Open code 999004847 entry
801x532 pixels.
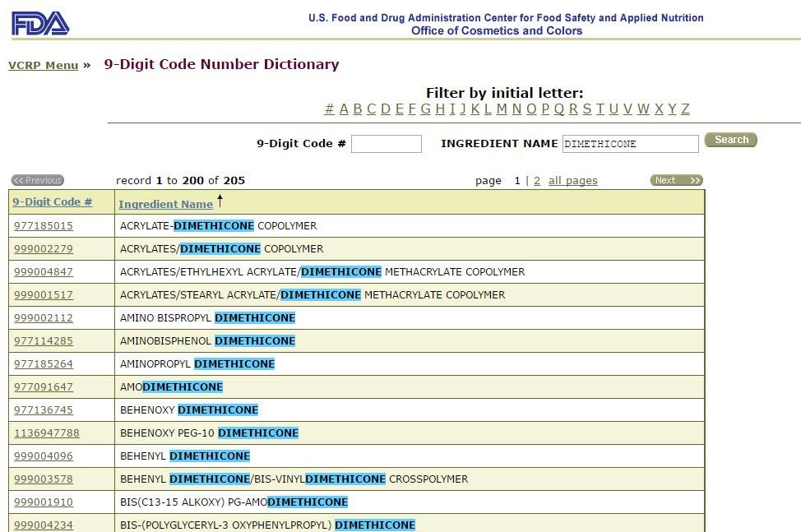[44, 271]
